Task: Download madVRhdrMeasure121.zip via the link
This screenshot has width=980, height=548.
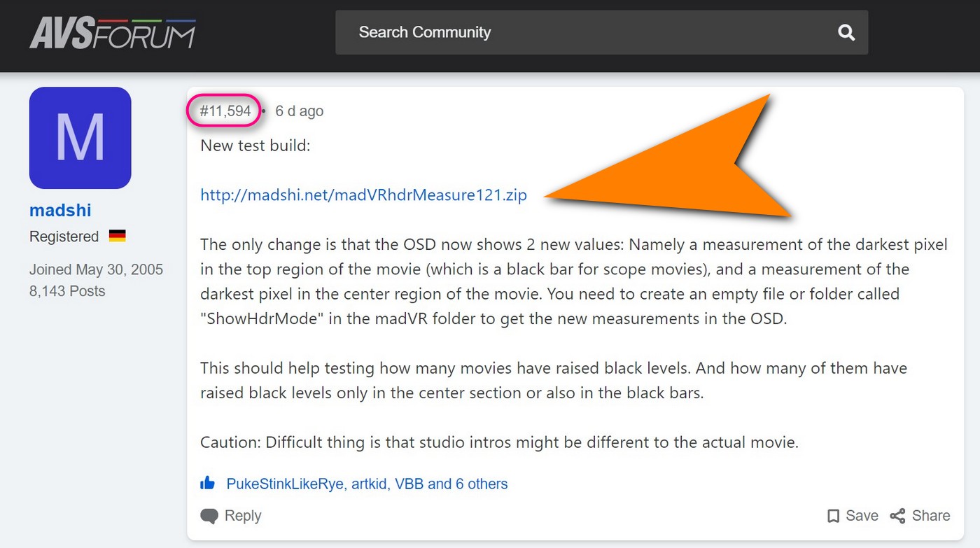Action: 363,195
